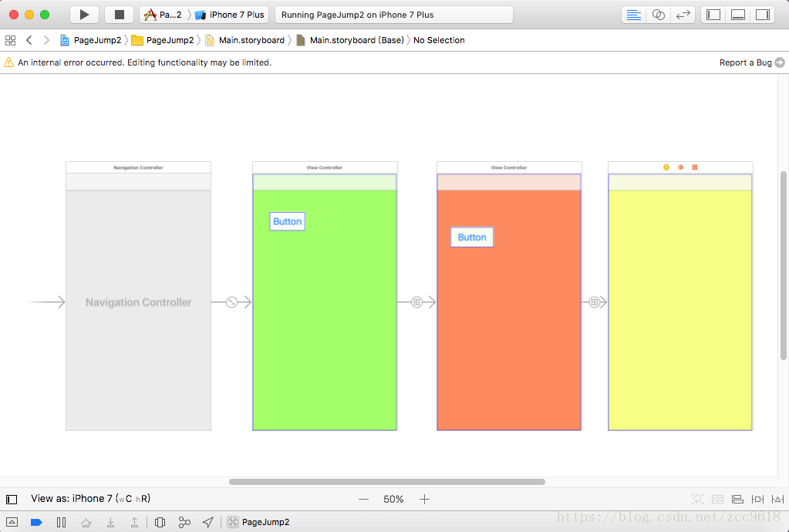The image size is (789, 532).
Task: Click the vertical canvas scrollbar
Action: (783, 265)
